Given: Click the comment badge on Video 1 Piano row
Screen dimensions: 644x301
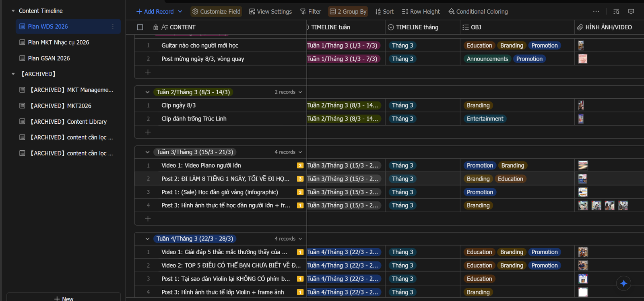Looking at the screenshot, I should (300, 166).
